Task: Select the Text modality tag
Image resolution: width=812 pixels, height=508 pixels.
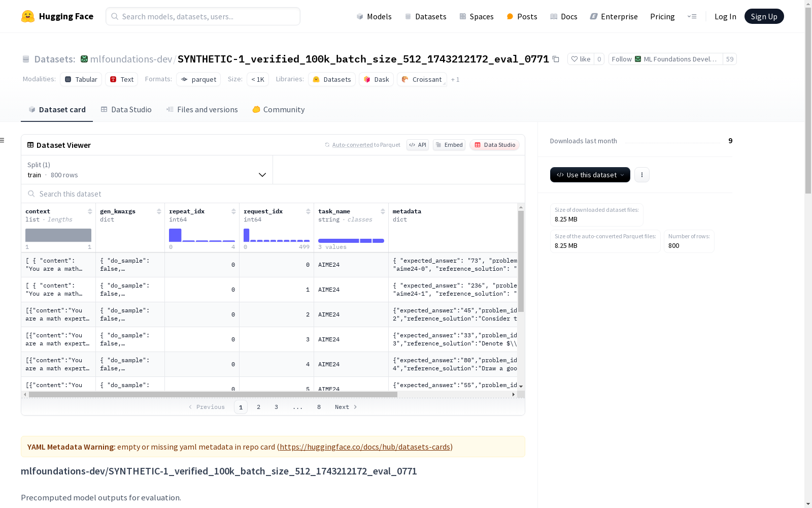Action: point(122,79)
